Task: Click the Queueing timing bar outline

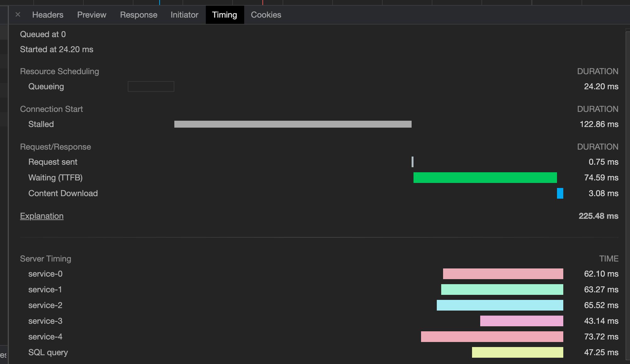Action: coord(151,86)
